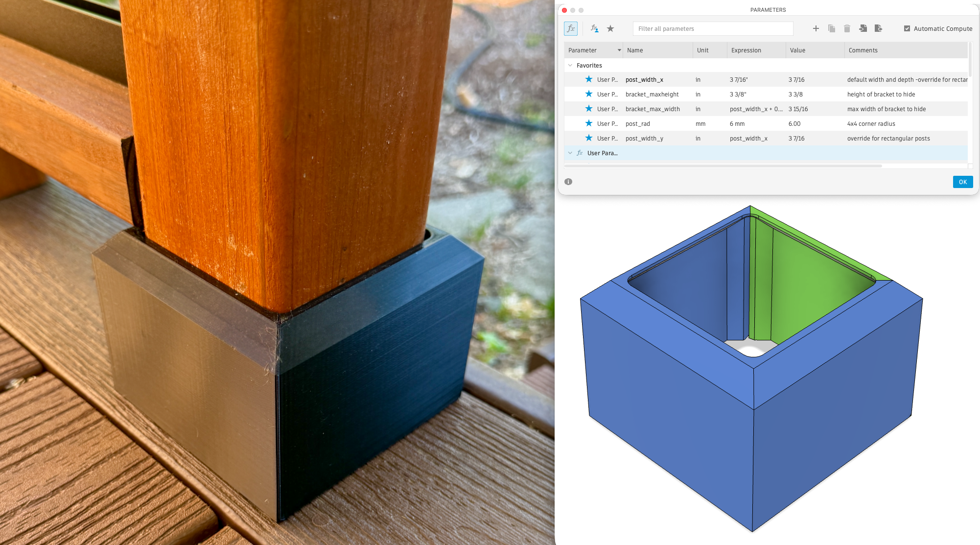This screenshot has height=545, width=980.
Task: Open the Parameter column dropdown arrow
Action: coord(619,50)
